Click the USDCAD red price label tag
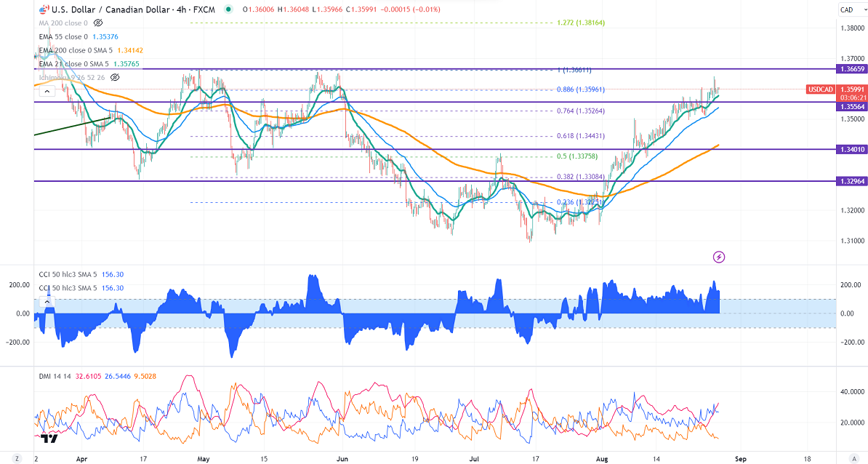Viewport: 868px width, 464px height. [820, 89]
